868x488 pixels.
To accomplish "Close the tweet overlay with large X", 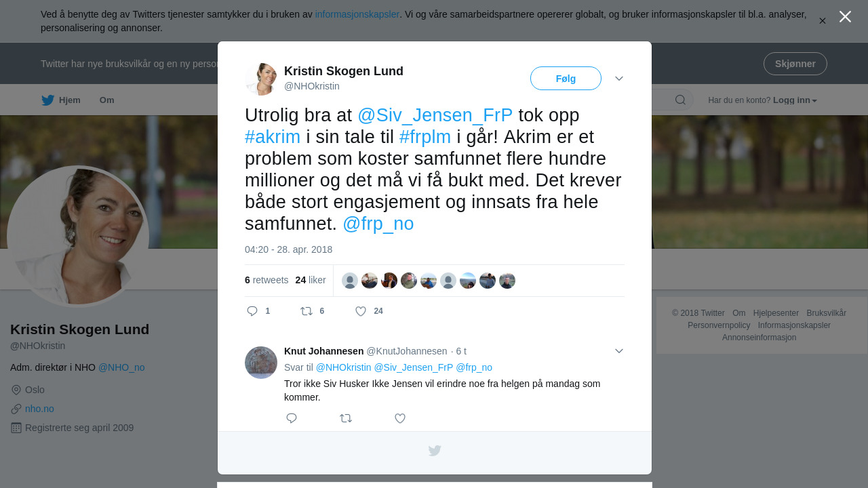I will (x=845, y=16).
